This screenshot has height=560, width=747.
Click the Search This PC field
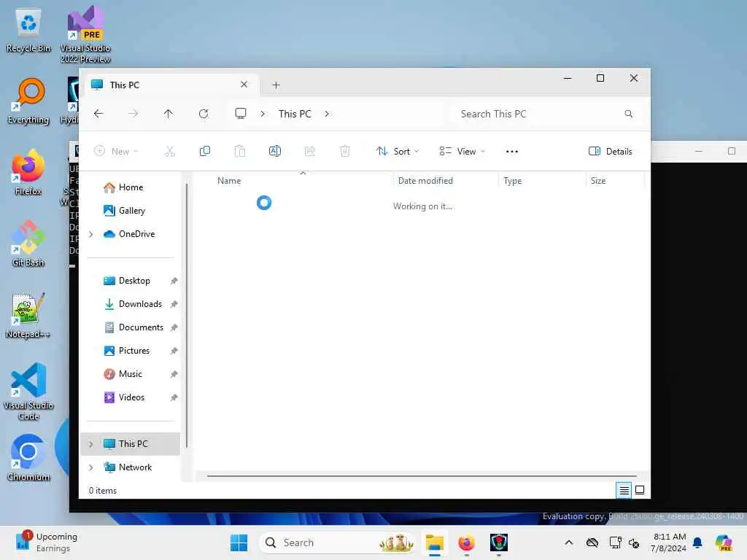[546, 114]
